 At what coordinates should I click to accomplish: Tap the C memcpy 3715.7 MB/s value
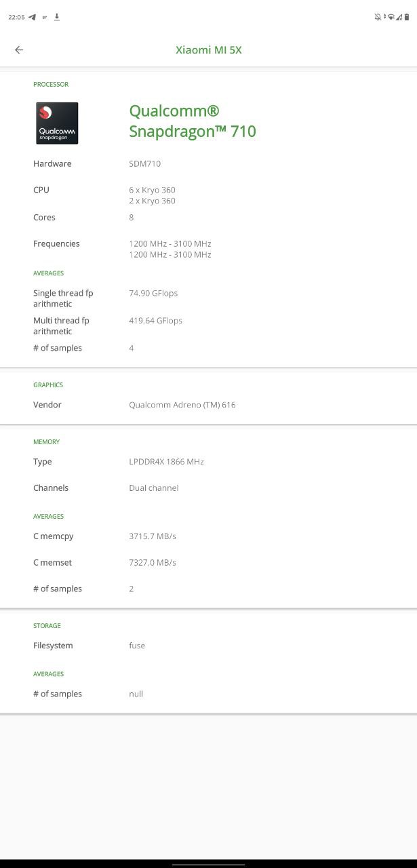153,536
